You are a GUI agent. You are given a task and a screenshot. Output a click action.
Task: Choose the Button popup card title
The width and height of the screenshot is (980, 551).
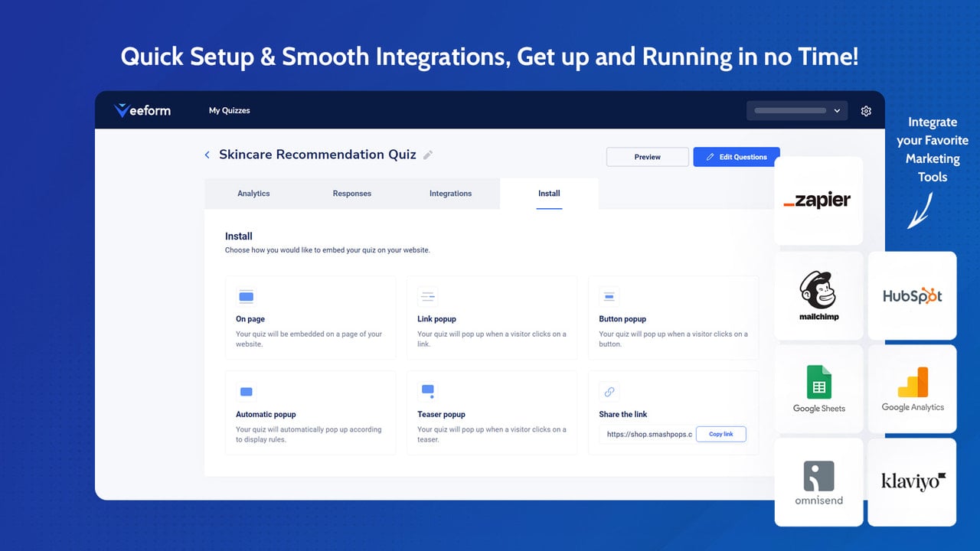point(622,319)
